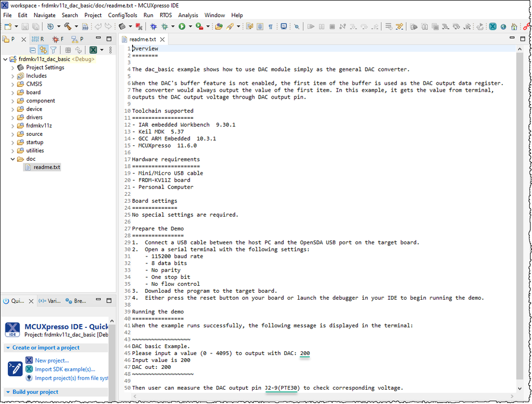The image size is (532, 404).
Task: Click the Step Into icon
Action: click(353, 27)
